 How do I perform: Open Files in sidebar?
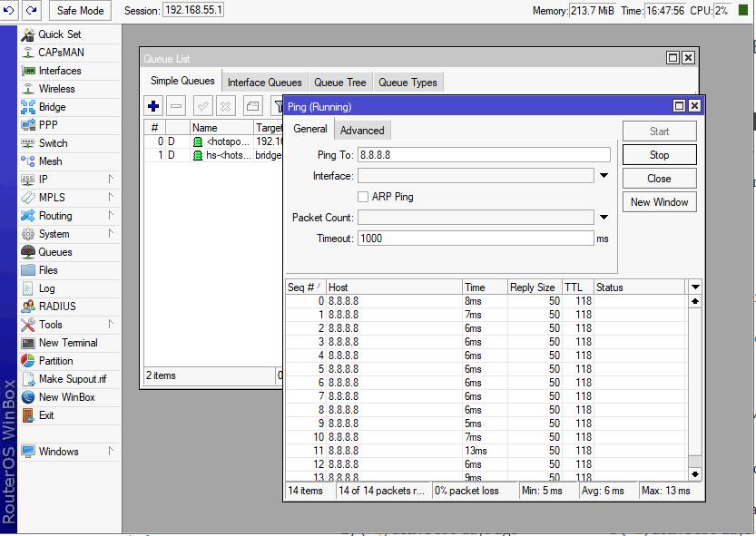point(70,270)
